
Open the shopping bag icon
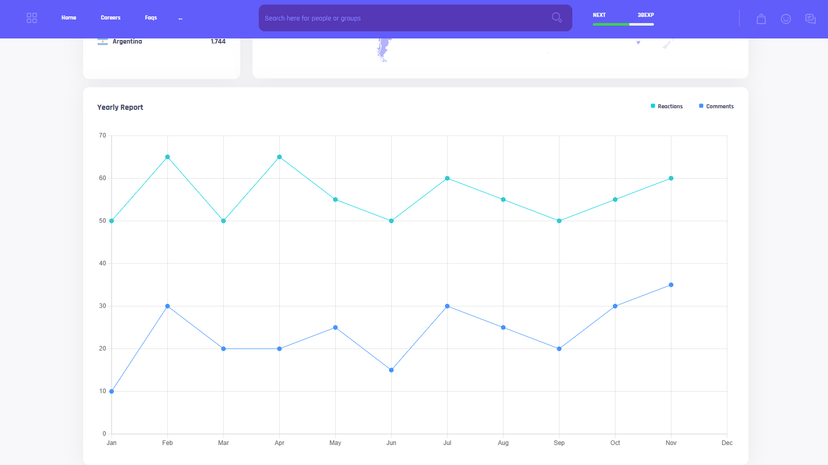(761, 19)
